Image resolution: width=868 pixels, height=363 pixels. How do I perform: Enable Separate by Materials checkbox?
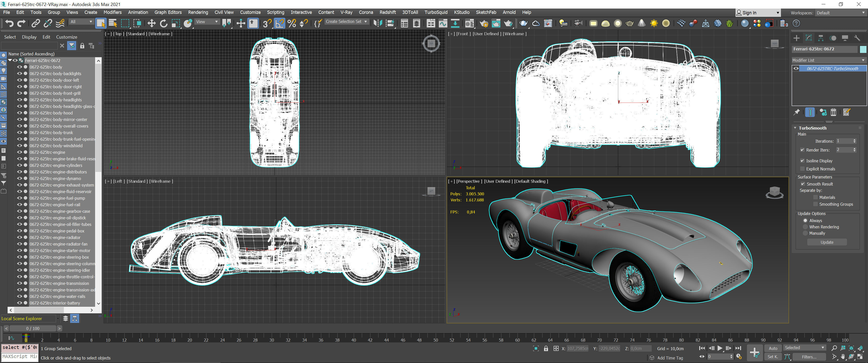816,197
